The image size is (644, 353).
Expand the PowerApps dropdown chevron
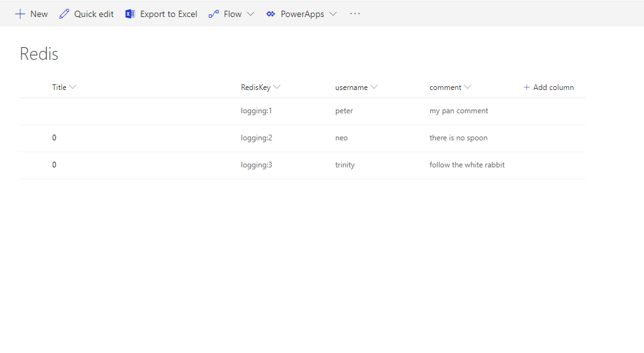coord(333,14)
